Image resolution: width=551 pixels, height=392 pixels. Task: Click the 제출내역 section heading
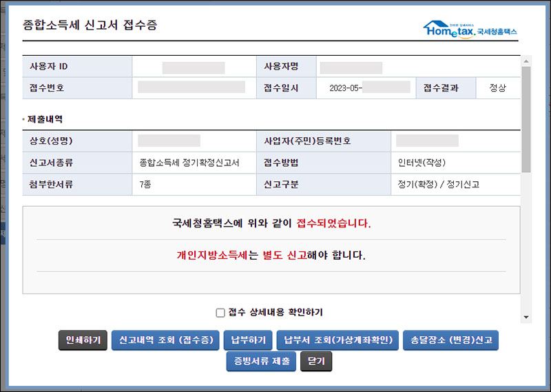click(45, 119)
